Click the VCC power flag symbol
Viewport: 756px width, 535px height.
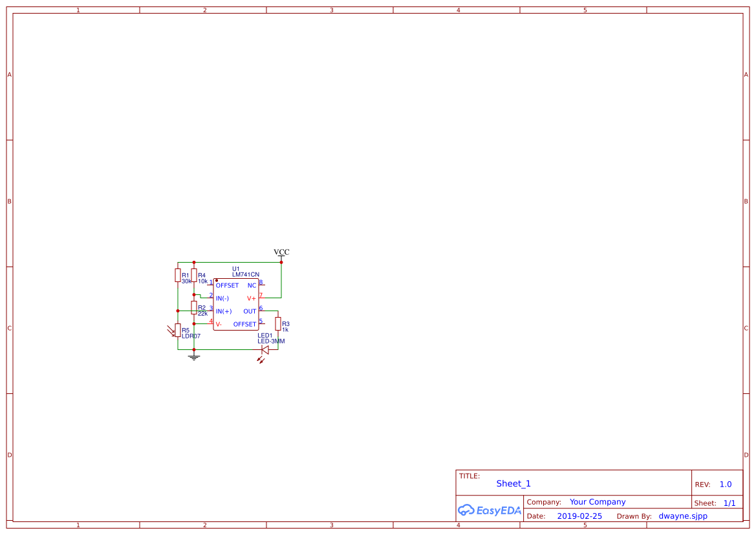pos(281,256)
